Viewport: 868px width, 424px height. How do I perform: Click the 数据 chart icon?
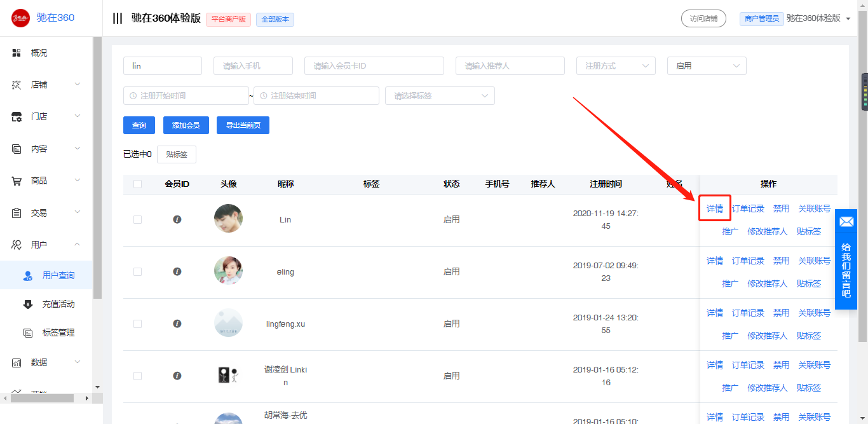pyautogui.click(x=17, y=362)
